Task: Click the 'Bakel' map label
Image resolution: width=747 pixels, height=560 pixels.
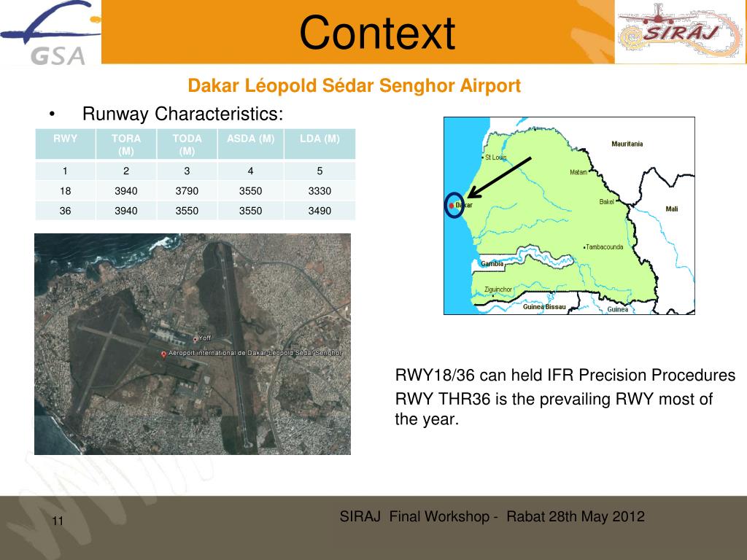Action: [606, 202]
